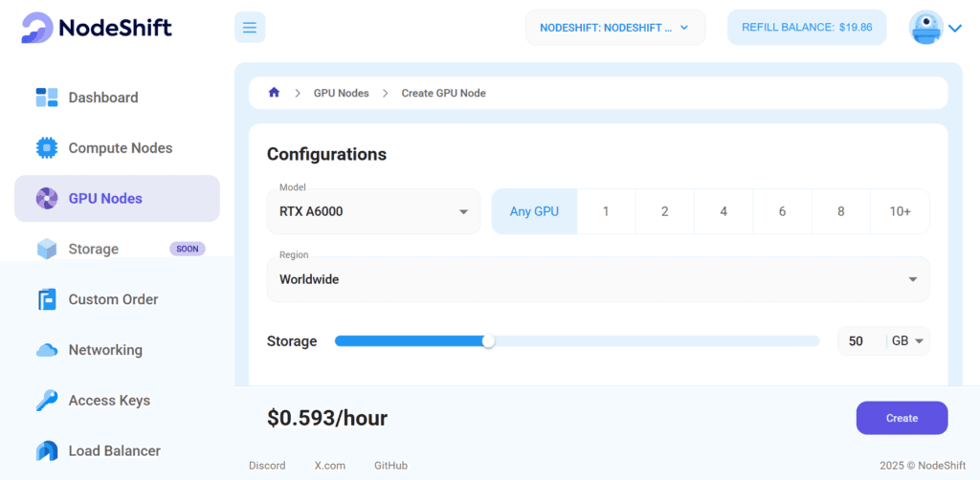Open Storage in the sidebar

tap(117, 249)
